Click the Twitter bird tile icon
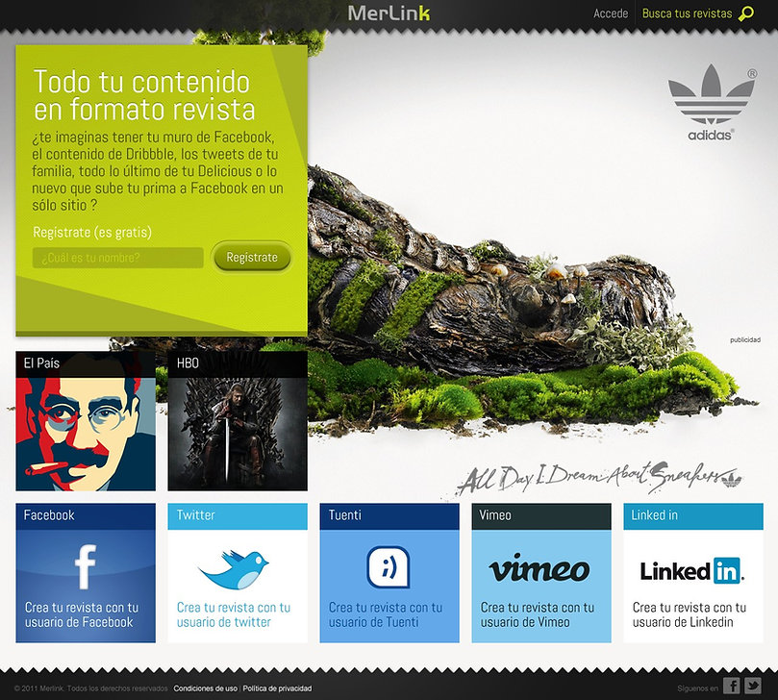 pyautogui.click(x=234, y=569)
